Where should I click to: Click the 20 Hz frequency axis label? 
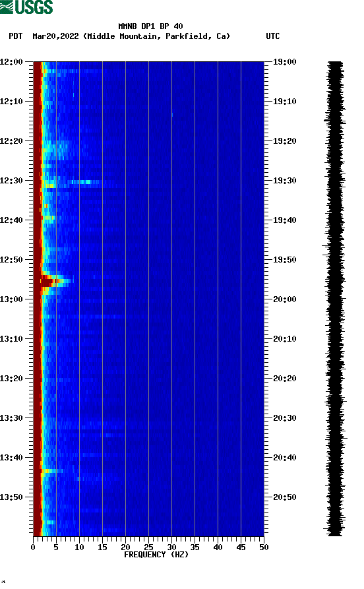pos(125,547)
